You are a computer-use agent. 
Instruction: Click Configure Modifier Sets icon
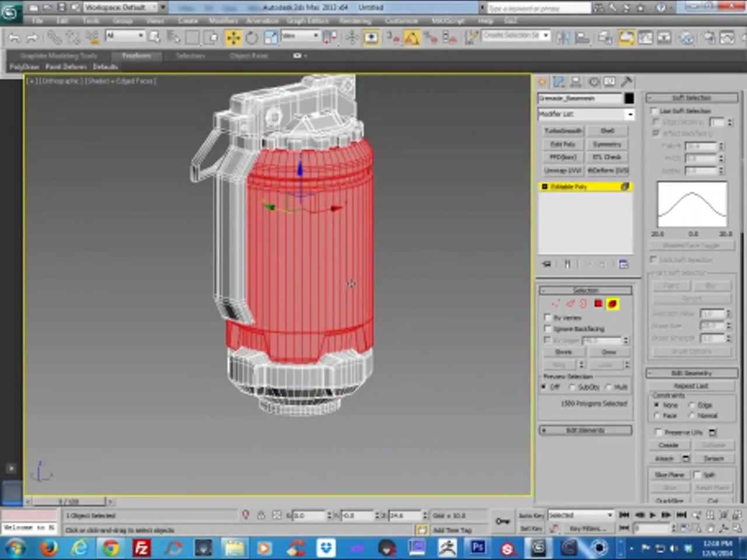[623, 264]
